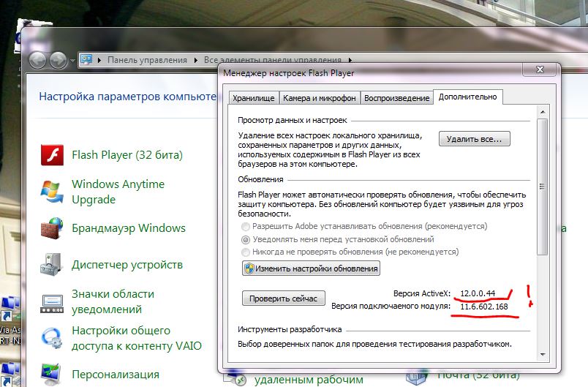Close the Flash Player settings manager window
The height and width of the screenshot is (387, 588).
540,69
